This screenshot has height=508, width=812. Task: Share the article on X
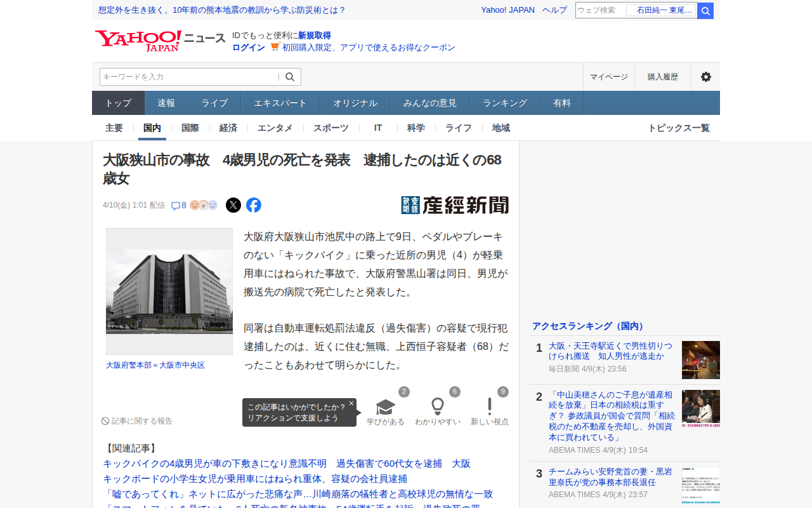[233, 205]
